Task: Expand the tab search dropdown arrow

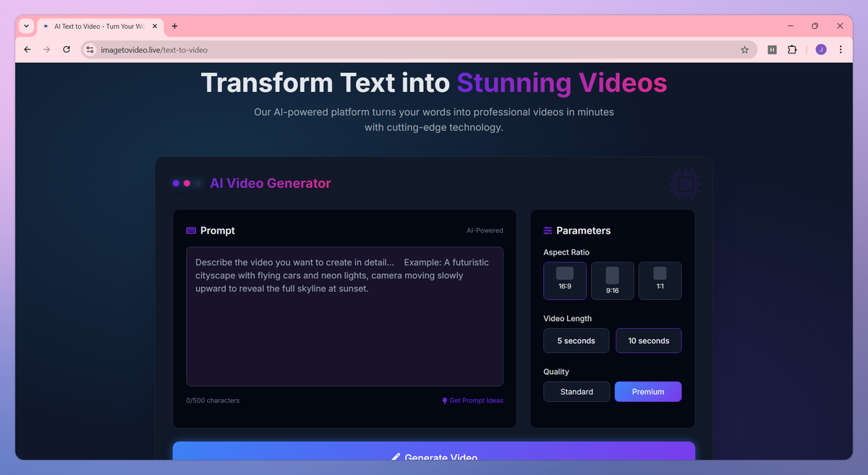Action: coord(27,26)
